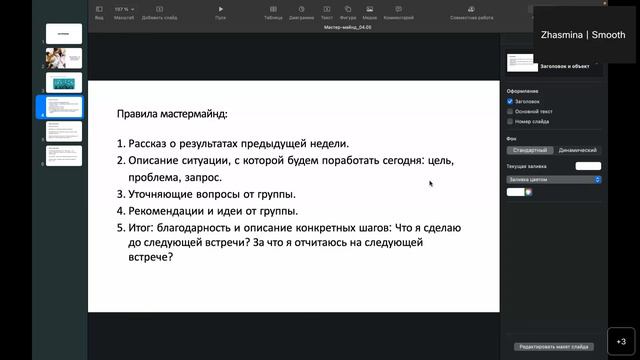The height and width of the screenshot is (360, 640).
Task: Open the Вид (View) toolbar menu
Action: click(99, 13)
